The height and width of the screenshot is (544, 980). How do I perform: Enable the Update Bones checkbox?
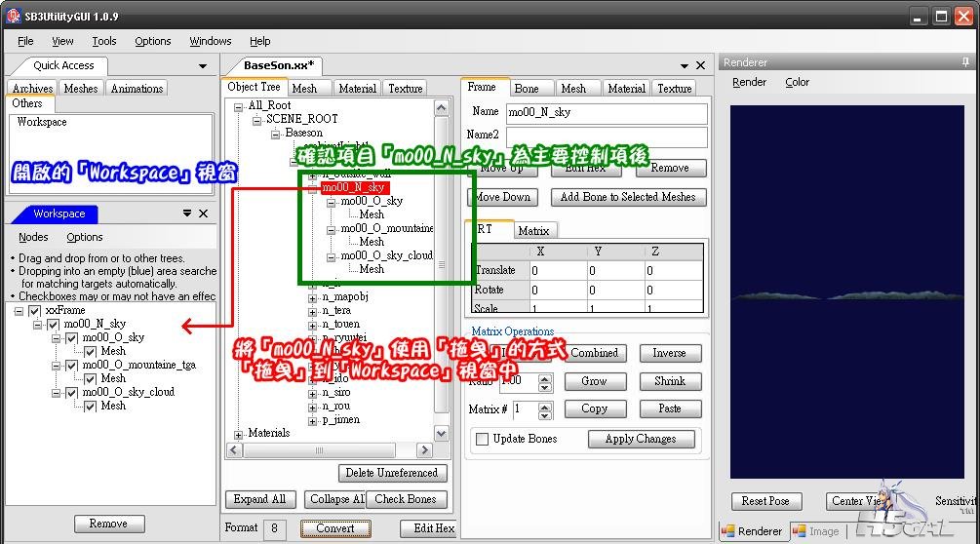pos(482,440)
